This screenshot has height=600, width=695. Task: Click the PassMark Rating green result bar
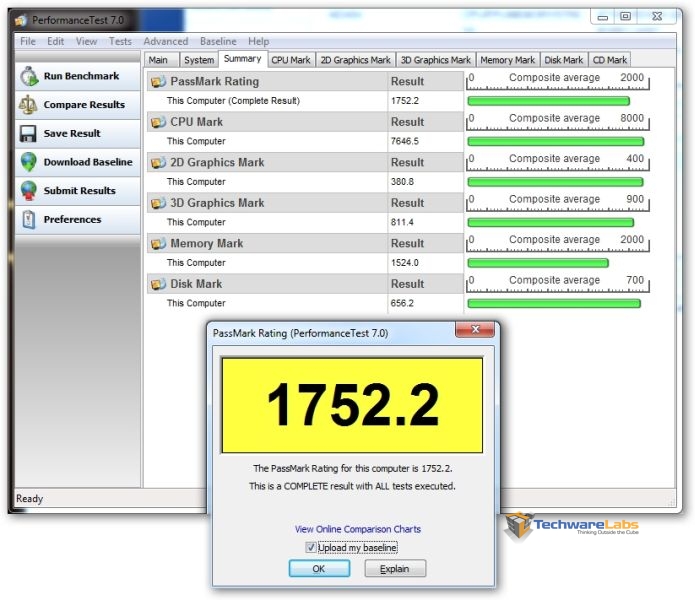click(549, 101)
